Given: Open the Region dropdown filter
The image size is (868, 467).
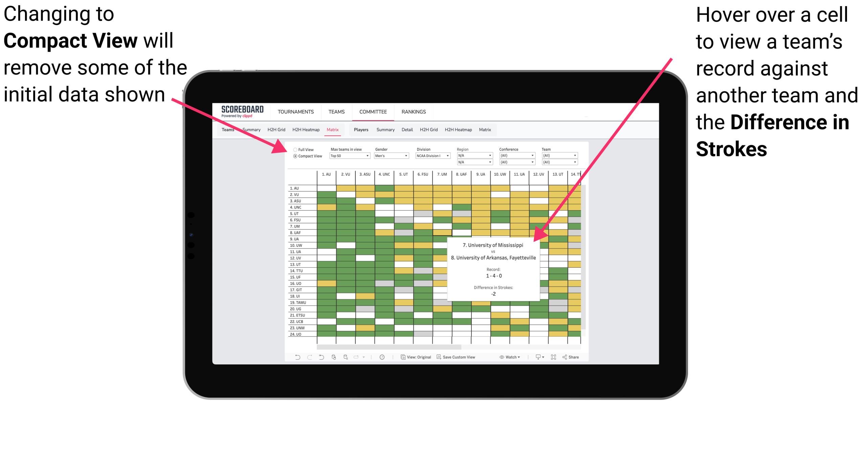Looking at the screenshot, I should (472, 156).
